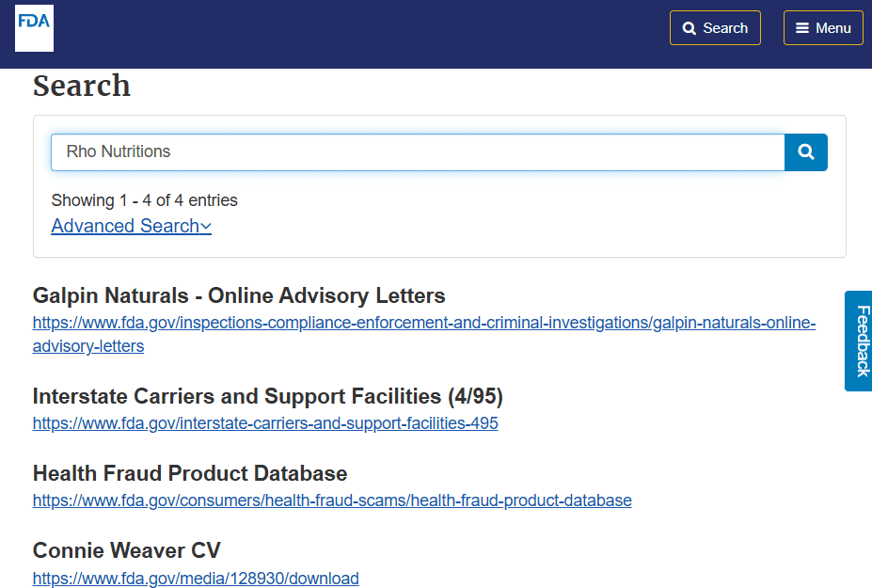Open the Feedback side tab

tap(859, 341)
